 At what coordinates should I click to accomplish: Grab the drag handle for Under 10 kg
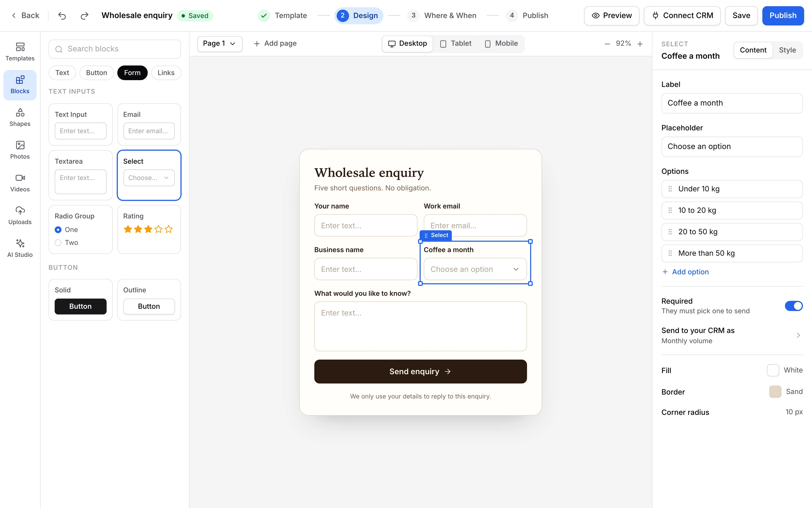pos(670,189)
